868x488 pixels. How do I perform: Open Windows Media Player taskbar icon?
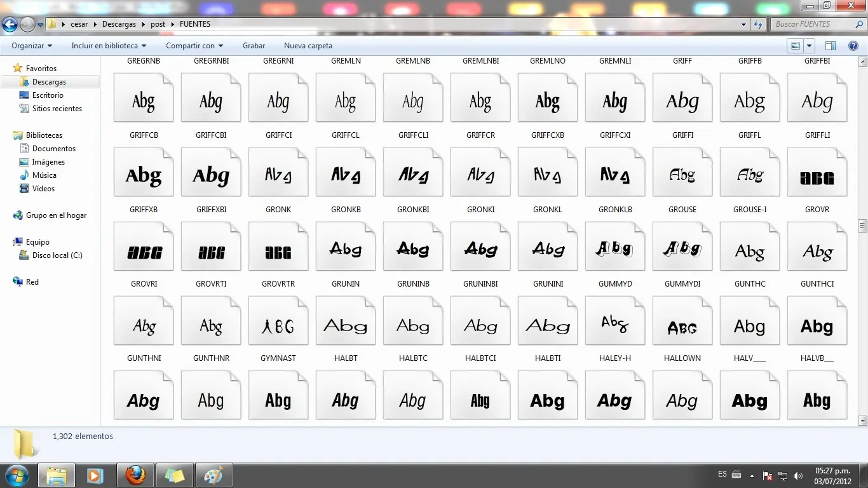coord(95,475)
